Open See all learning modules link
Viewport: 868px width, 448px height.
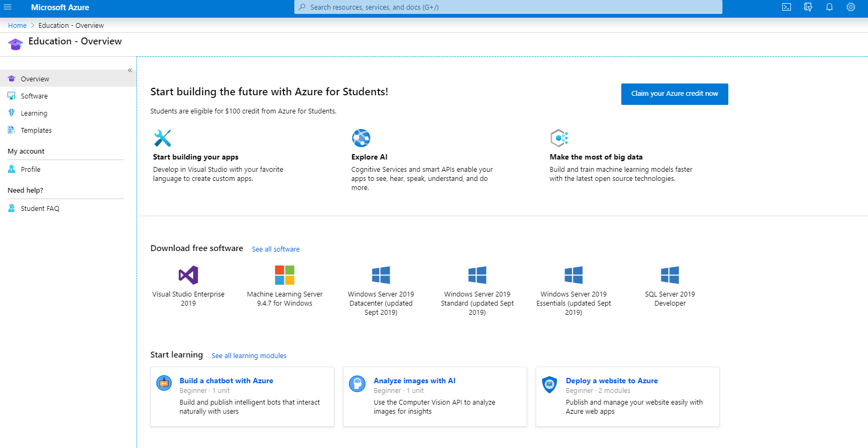coord(249,356)
